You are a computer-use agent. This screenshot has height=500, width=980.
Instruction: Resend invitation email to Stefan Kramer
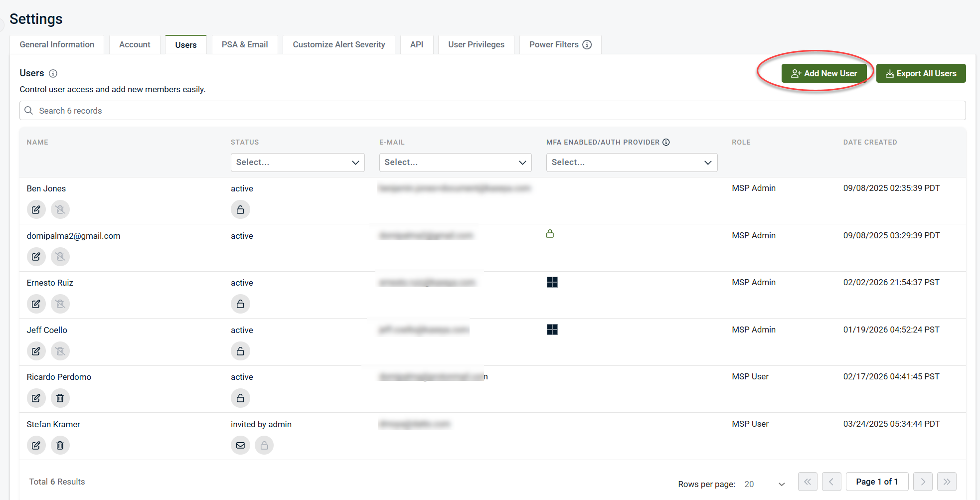click(240, 445)
